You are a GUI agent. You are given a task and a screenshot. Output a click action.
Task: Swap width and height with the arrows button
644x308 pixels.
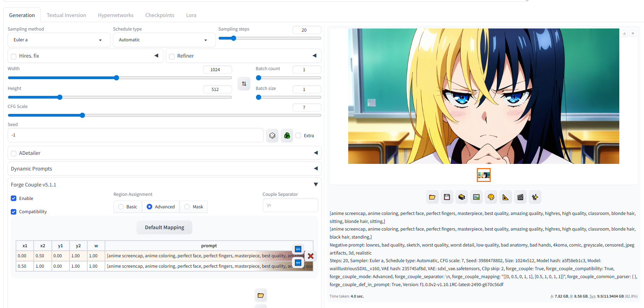[244, 84]
